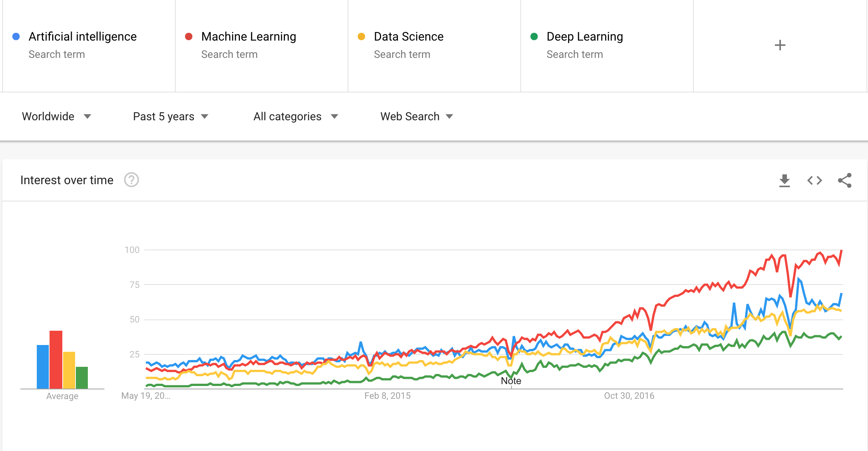Open the All categories dropdown
Screen dimensions: 868x451
pyautogui.click(x=295, y=117)
